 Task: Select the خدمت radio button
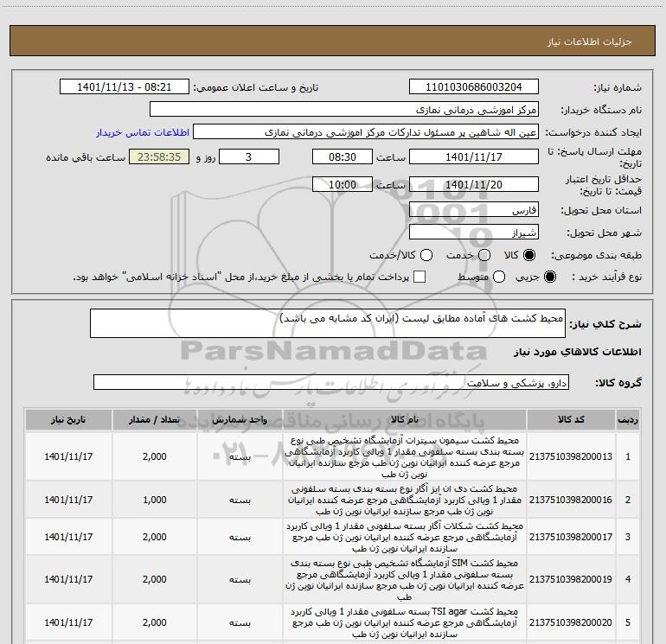(x=483, y=256)
